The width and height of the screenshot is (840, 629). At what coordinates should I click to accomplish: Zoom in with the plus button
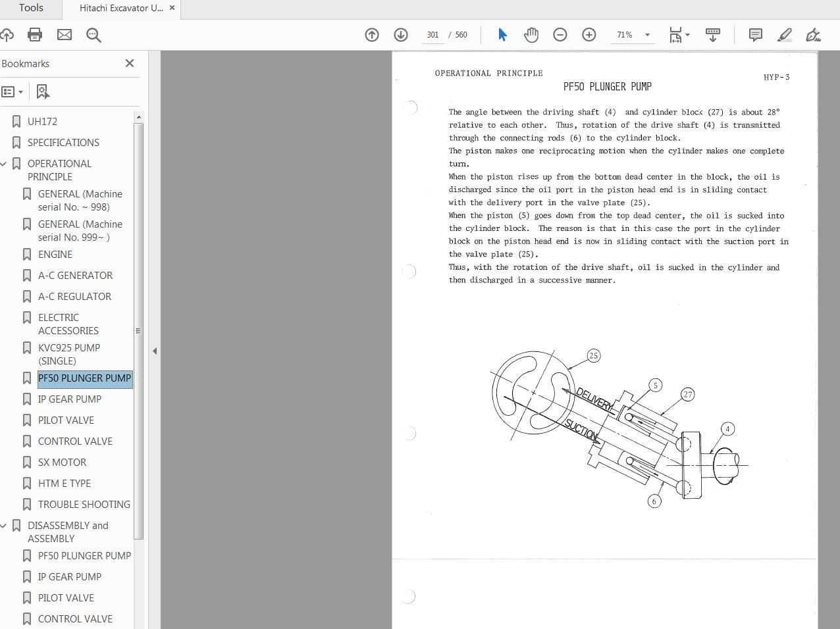(x=589, y=34)
